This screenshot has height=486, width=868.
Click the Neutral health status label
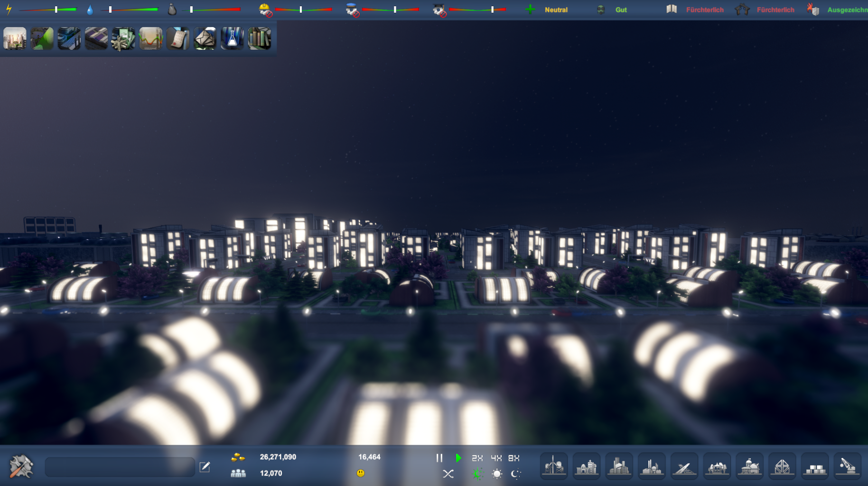pos(556,9)
